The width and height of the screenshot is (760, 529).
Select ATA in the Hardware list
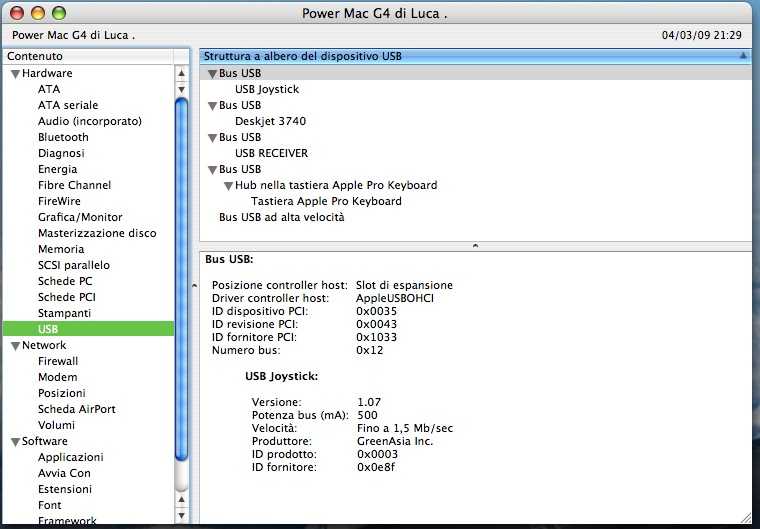pyautogui.click(x=49, y=89)
